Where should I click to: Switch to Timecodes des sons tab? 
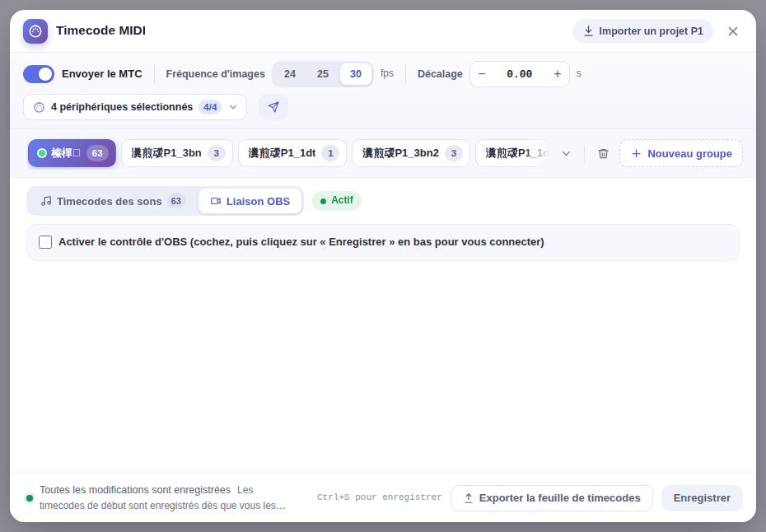pyautogui.click(x=112, y=201)
